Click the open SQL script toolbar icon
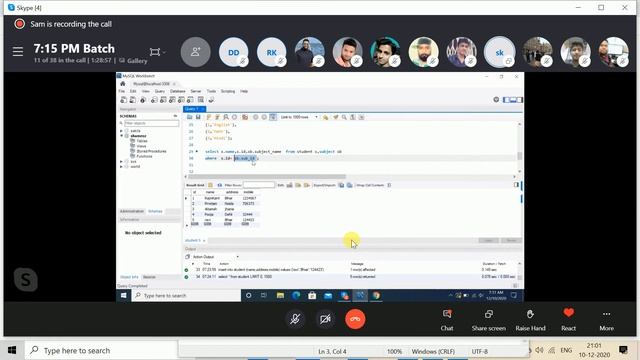This screenshot has width=640, height=360. [x=133, y=100]
